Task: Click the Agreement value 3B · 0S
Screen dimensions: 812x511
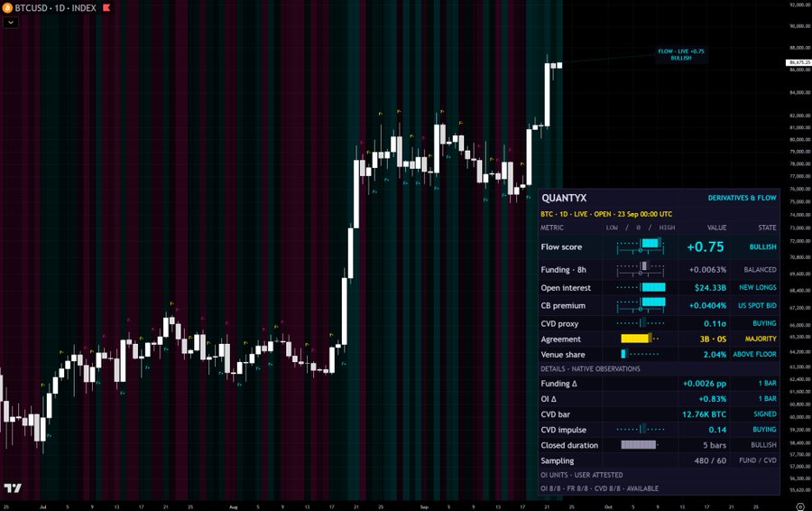Action: (x=713, y=339)
